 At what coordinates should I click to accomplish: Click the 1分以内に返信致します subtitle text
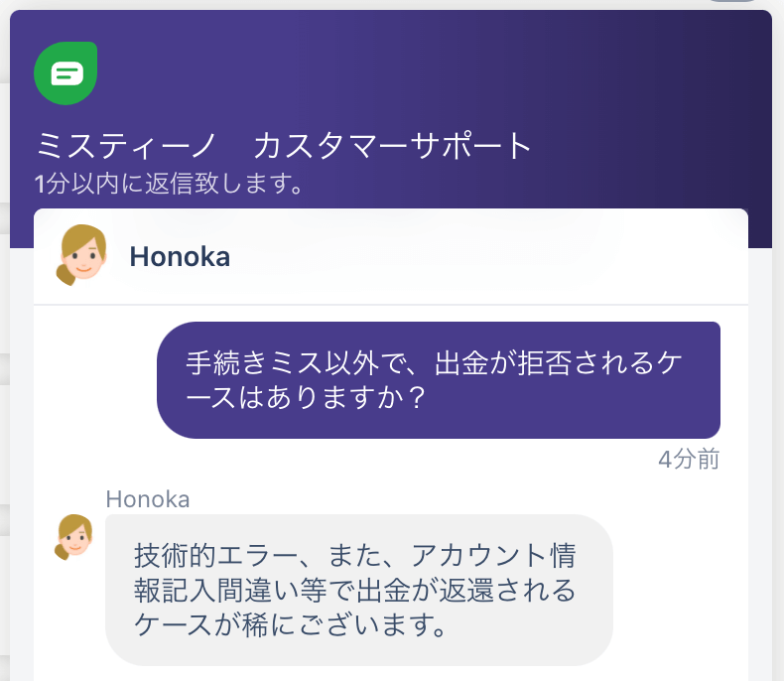tap(169, 183)
